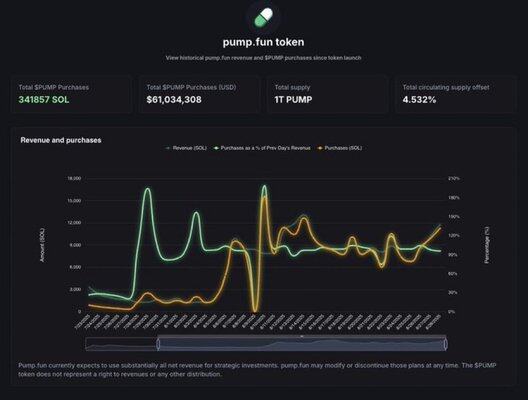The image size is (528, 400).
Task: Click the "Amount (SOL)" left axis title
Action: pos(42,245)
